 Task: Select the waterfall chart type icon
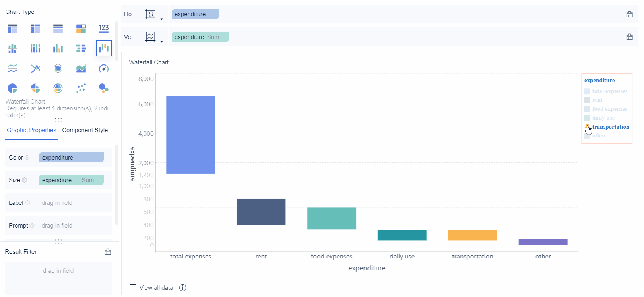click(104, 48)
